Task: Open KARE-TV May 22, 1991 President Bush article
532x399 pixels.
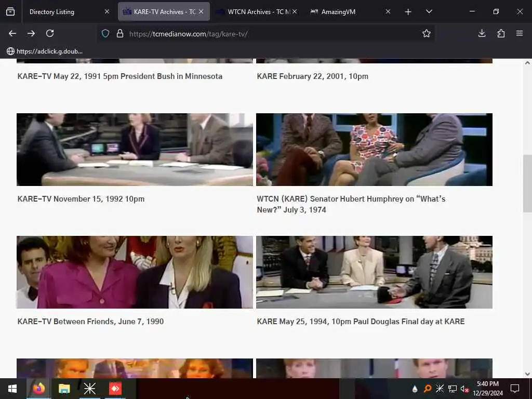Action: pos(120,76)
